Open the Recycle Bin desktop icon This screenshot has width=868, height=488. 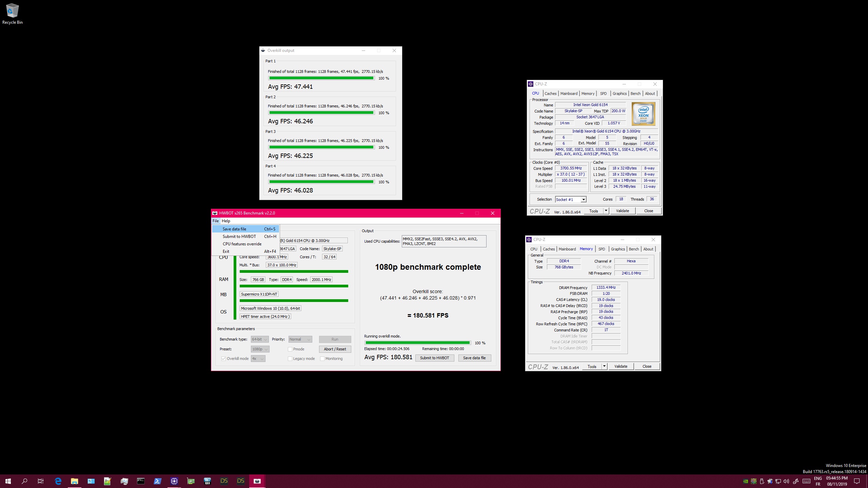click(x=12, y=14)
